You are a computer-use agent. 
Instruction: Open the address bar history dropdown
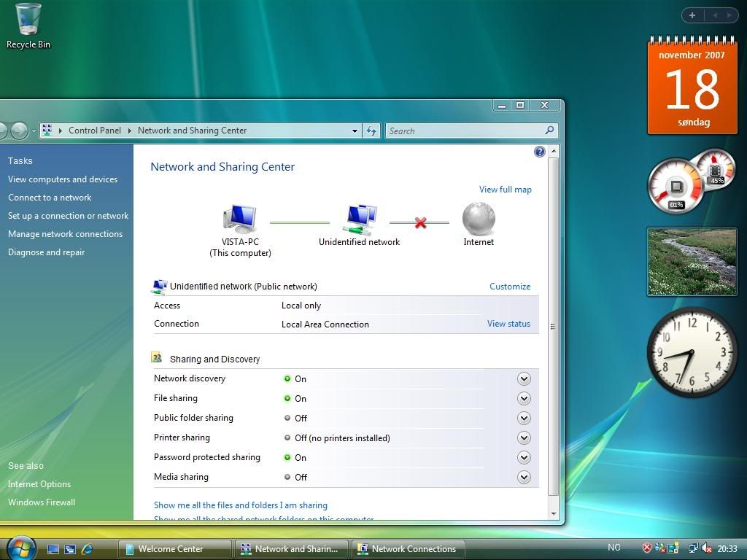point(355,131)
